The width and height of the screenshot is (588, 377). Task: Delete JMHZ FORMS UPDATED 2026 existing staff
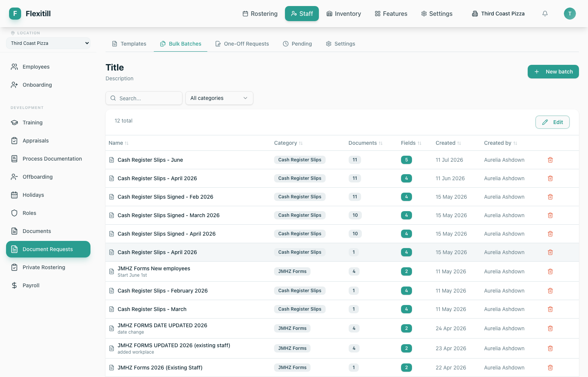[x=550, y=348]
